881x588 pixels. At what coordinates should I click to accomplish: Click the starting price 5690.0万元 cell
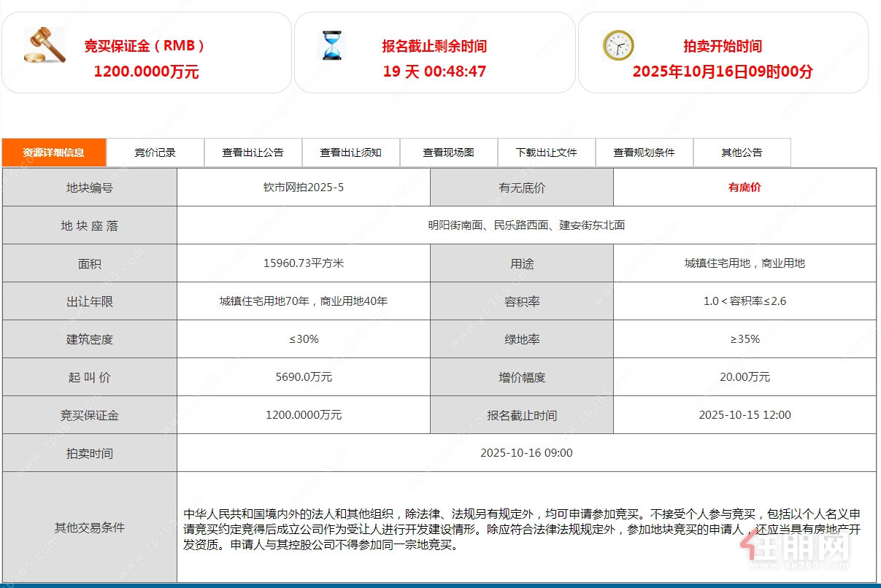pos(304,377)
